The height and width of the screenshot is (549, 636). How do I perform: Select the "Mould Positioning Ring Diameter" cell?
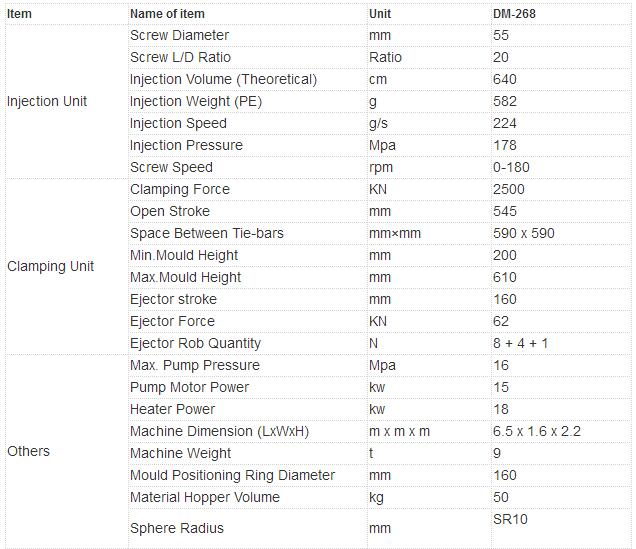click(x=232, y=475)
